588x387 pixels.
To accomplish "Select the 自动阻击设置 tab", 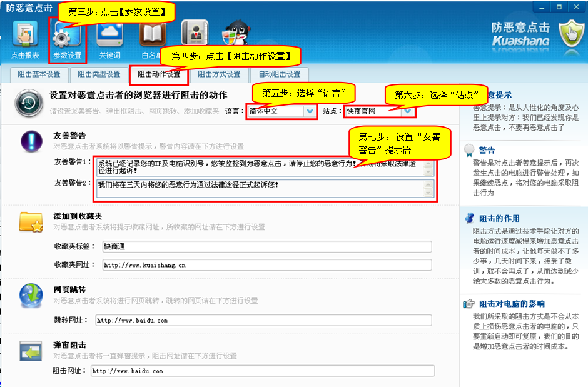I will tap(279, 74).
